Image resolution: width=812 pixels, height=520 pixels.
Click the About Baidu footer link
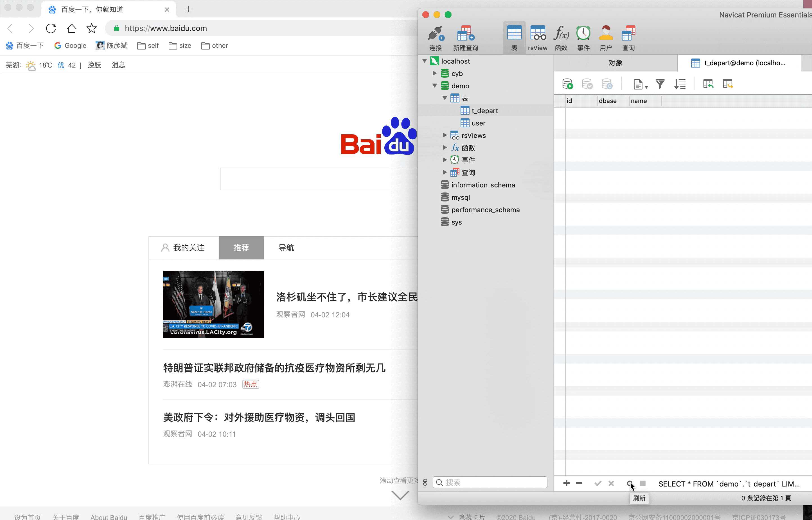tap(109, 517)
